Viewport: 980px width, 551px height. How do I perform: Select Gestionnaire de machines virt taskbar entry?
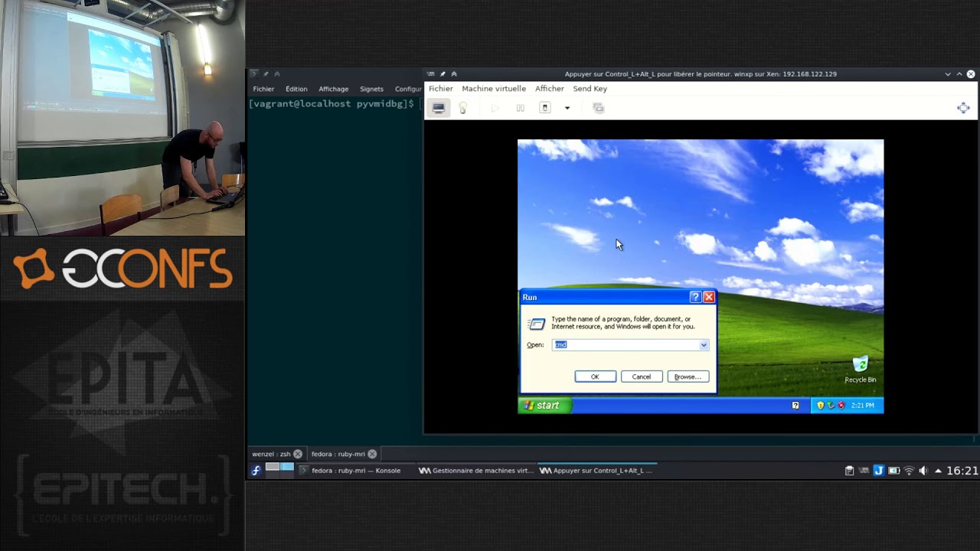pyautogui.click(x=475, y=471)
